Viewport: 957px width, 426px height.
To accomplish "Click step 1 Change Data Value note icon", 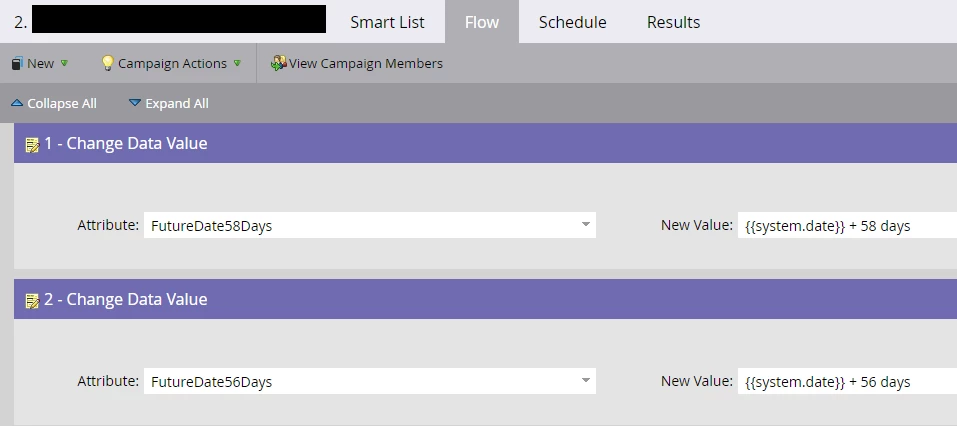I will (32, 145).
